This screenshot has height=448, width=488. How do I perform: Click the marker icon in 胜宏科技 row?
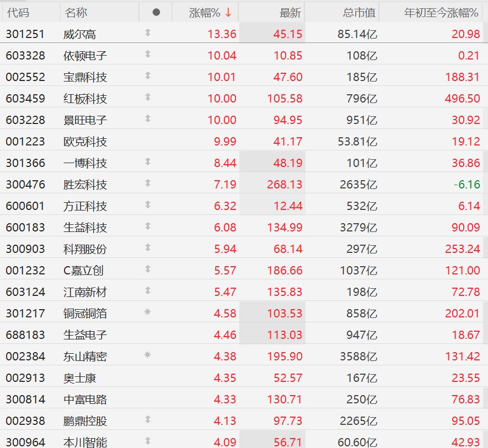pyautogui.click(x=148, y=183)
